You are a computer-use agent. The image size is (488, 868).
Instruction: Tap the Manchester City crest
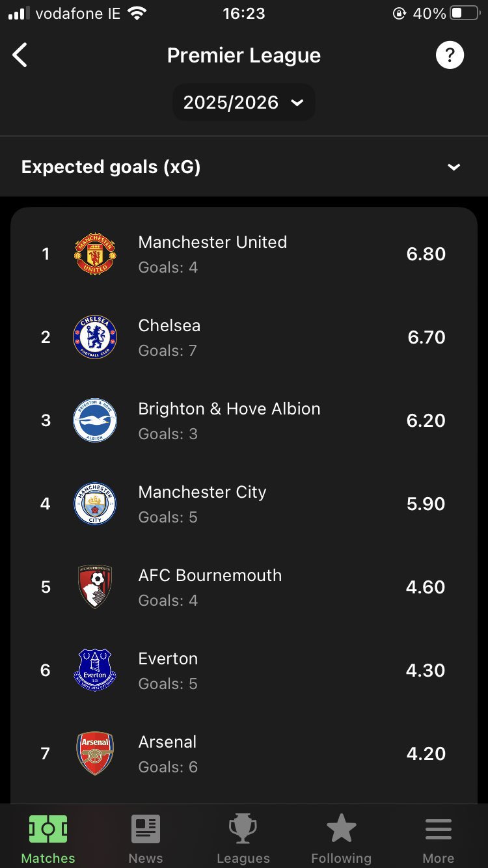[x=95, y=504]
